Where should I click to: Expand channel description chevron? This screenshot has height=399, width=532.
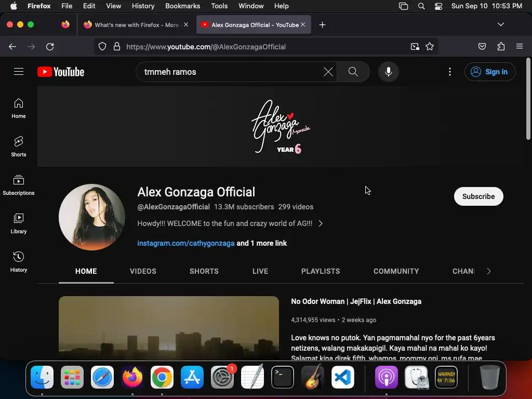(321, 223)
